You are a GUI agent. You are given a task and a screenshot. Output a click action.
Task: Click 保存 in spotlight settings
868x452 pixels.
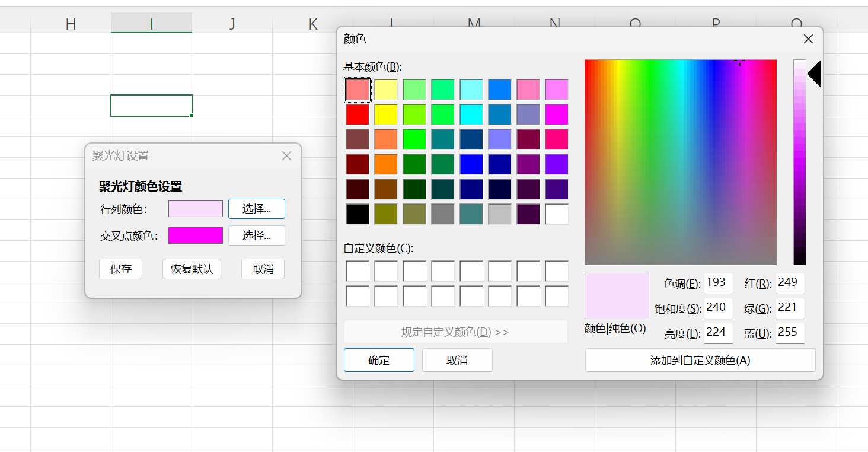[121, 269]
